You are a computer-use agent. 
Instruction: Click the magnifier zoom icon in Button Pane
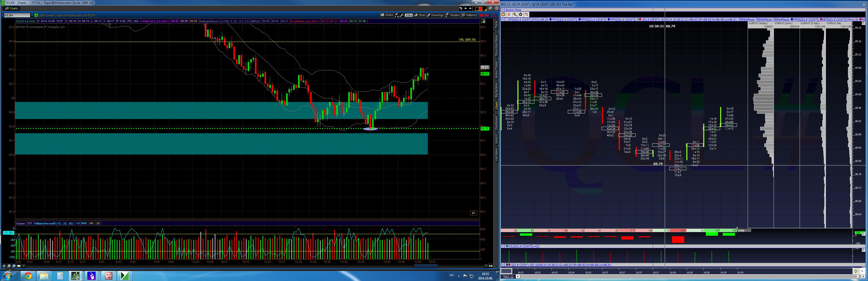515,15
